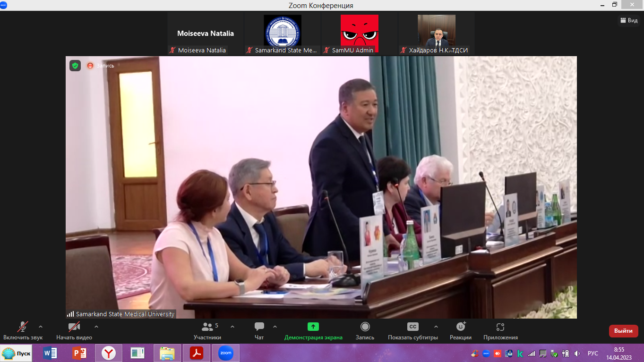Click safely remove hardware tray icon

point(554,354)
